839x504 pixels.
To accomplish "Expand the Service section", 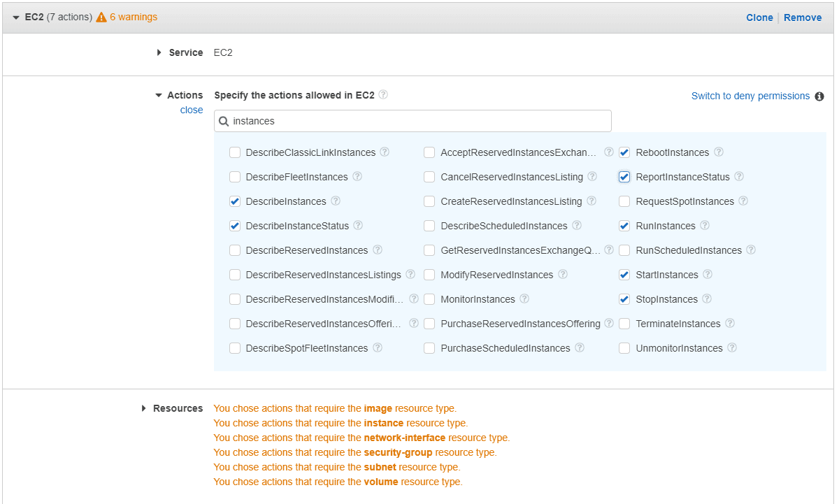I will pos(157,52).
